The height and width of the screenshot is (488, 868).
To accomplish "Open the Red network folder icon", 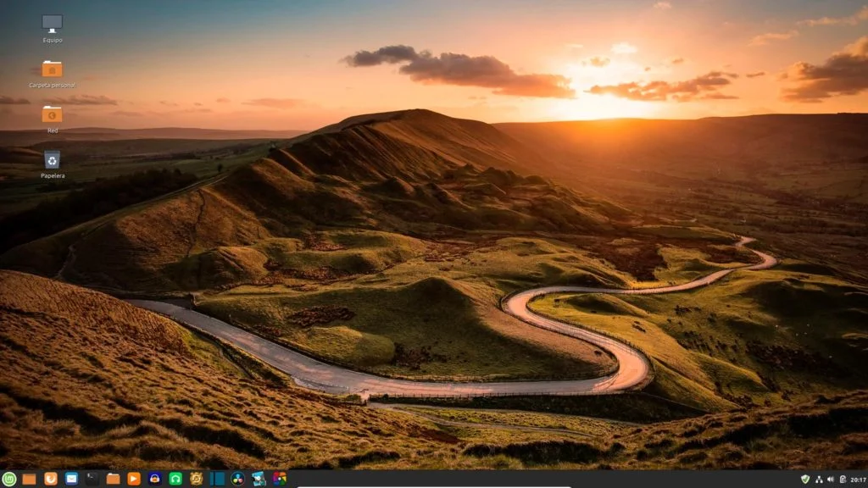I will click(x=52, y=114).
